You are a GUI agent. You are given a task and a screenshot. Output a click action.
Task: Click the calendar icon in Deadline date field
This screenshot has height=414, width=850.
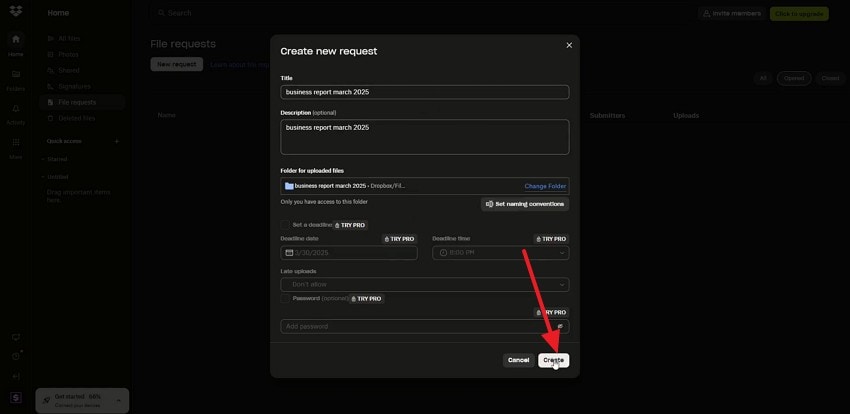click(289, 253)
